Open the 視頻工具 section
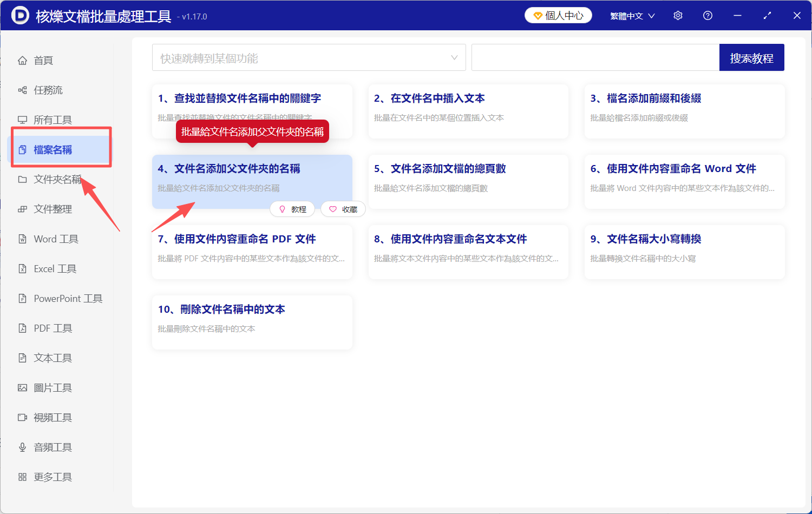The image size is (812, 514). tap(53, 417)
